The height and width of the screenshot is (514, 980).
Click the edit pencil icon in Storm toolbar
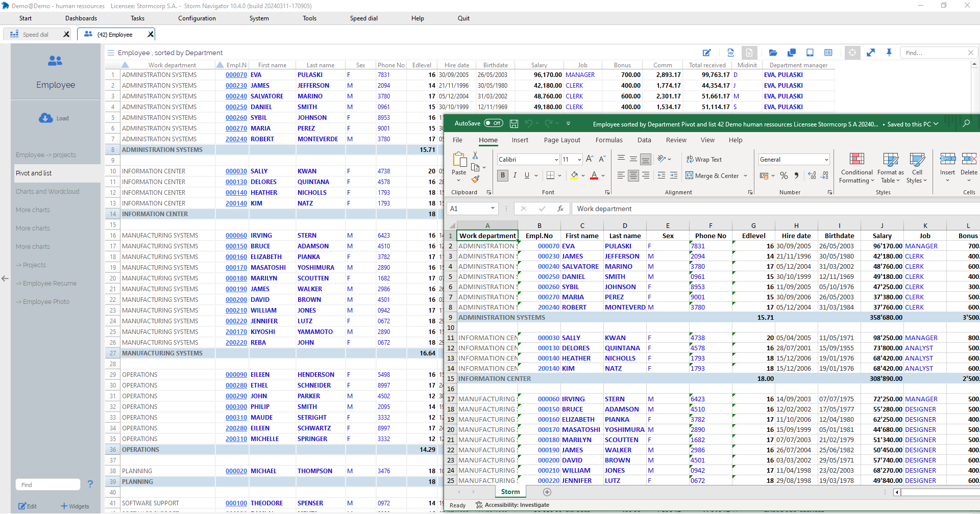click(707, 53)
